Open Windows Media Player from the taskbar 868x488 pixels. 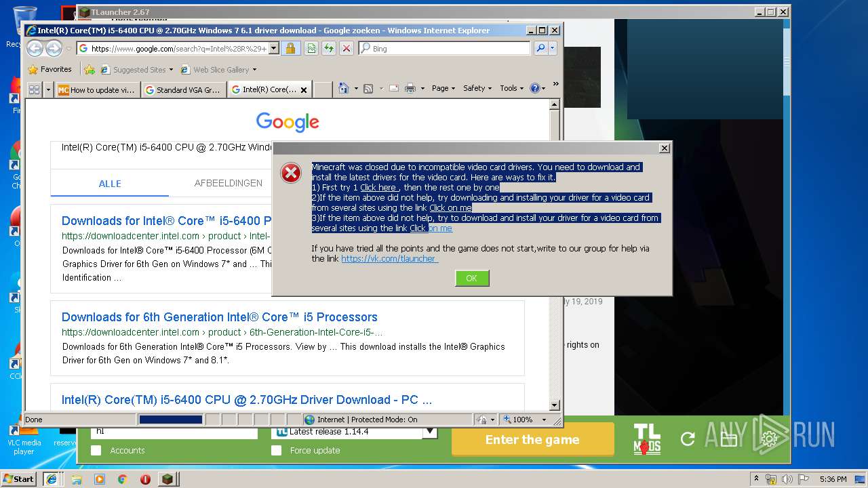[x=99, y=479]
